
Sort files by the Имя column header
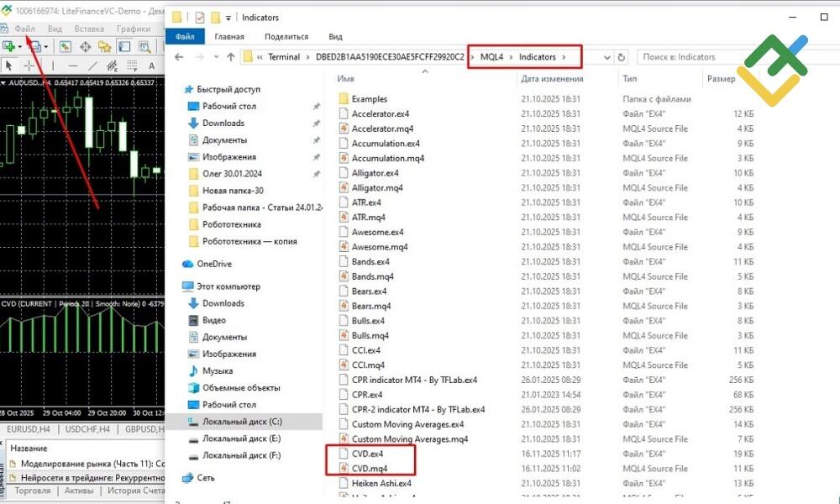coord(345,78)
